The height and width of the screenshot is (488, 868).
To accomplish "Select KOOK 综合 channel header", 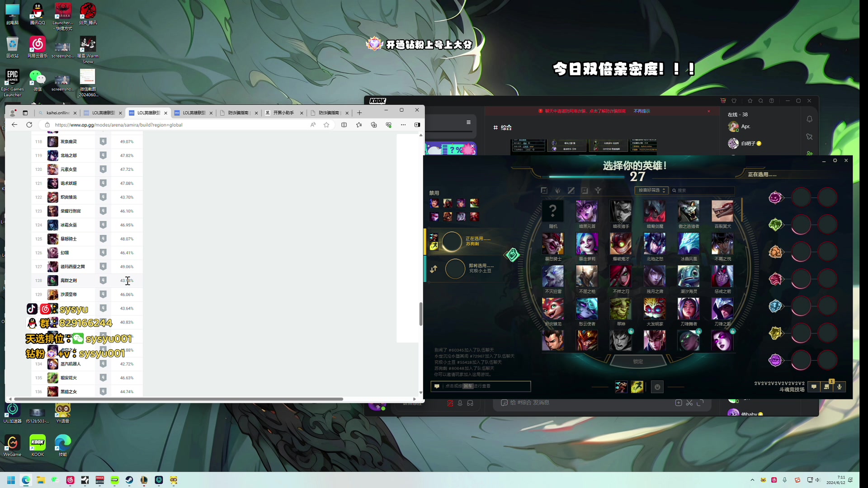I will coord(503,127).
